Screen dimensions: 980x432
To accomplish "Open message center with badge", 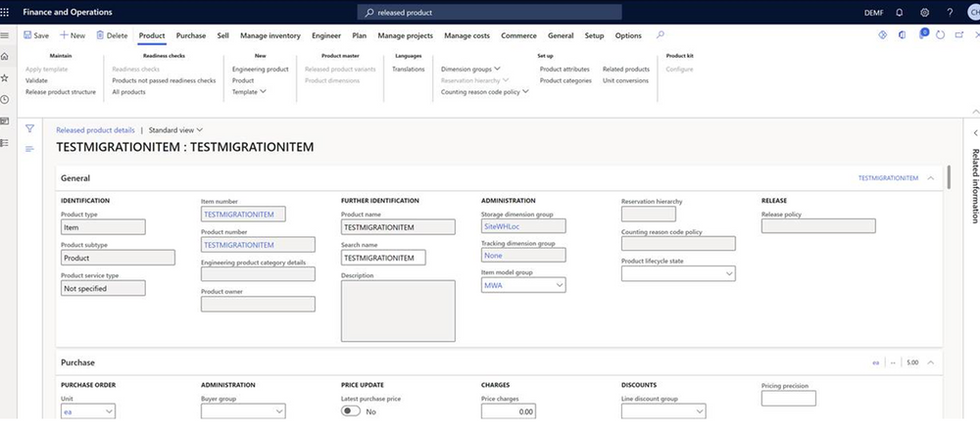I will coord(922,34).
